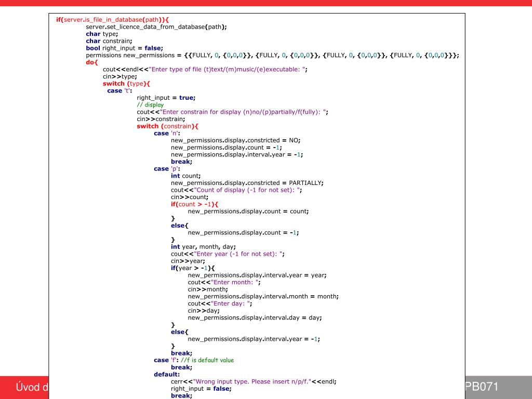Viewport: 532px width, 399px height.
Task: Click the if(server.is_file_in_database(path)){ line
Action: (112, 20)
